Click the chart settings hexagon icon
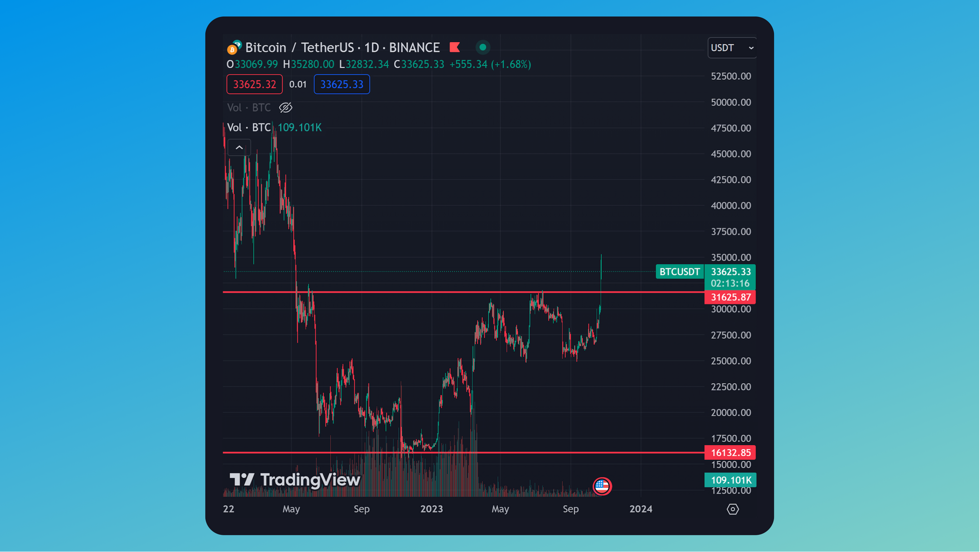The height and width of the screenshot is (552, 980). (733, 509)
